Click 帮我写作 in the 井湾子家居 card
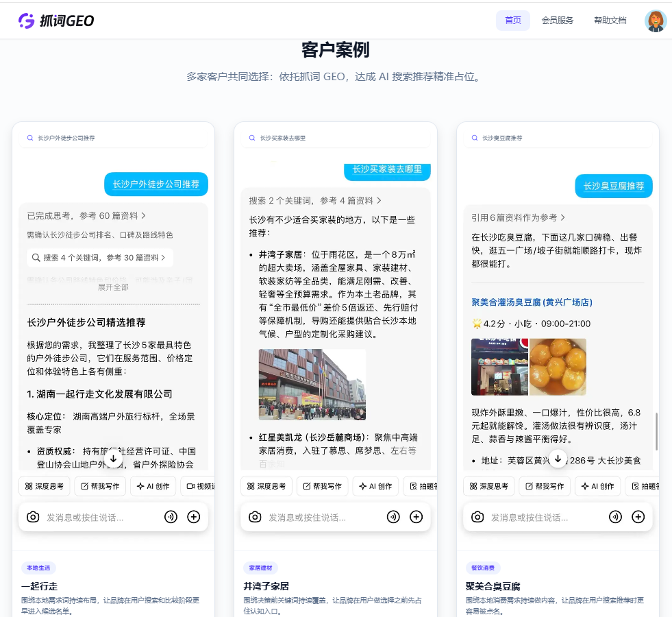672x617 pixels. pos(322,486)
